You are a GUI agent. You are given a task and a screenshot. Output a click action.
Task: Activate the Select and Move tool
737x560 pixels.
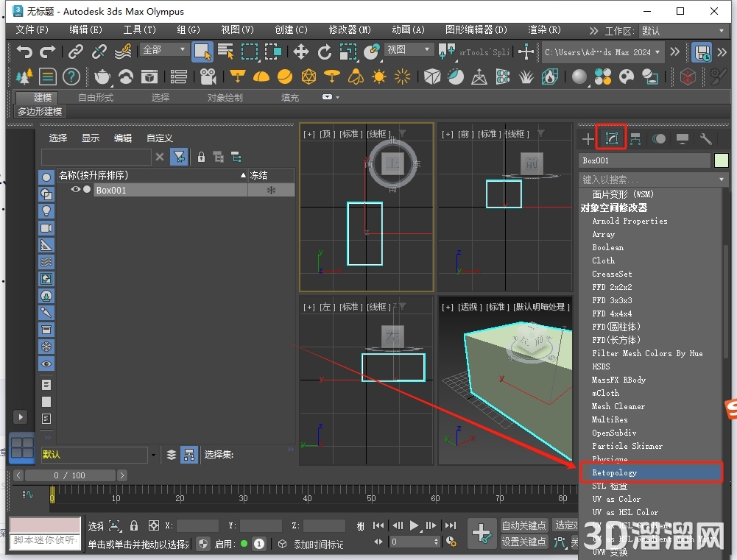300,52
